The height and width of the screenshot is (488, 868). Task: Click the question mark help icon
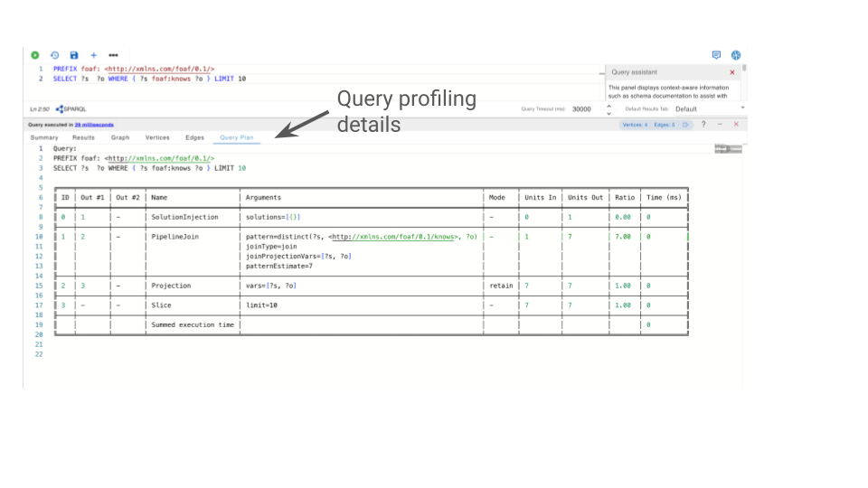point(703,124)
